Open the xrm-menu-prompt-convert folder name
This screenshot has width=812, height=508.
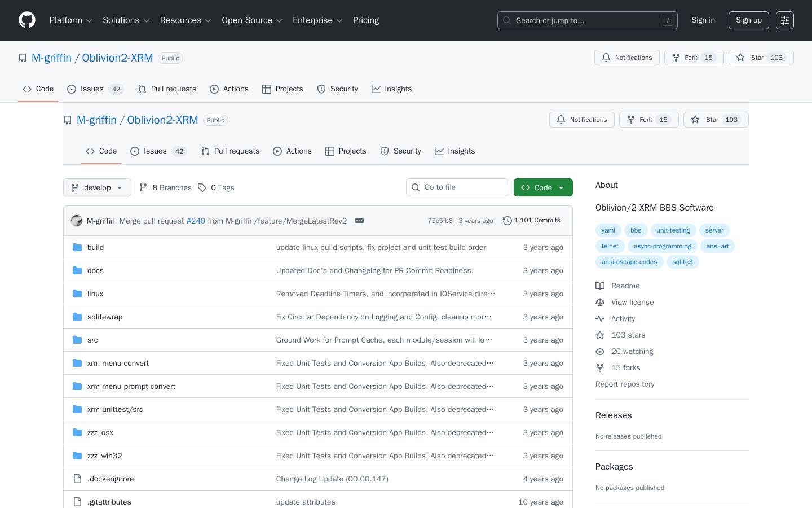coord(131,386)
